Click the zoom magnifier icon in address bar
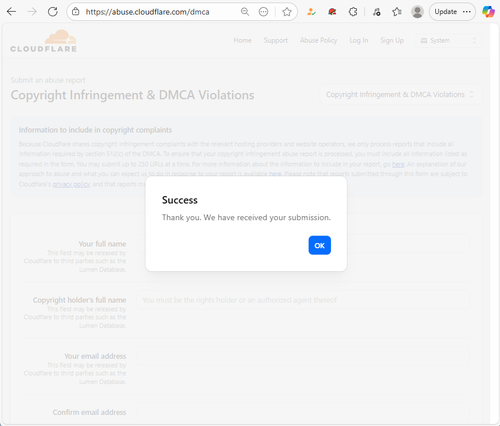Viewport: 500px width, 426px height. point(245,12)
